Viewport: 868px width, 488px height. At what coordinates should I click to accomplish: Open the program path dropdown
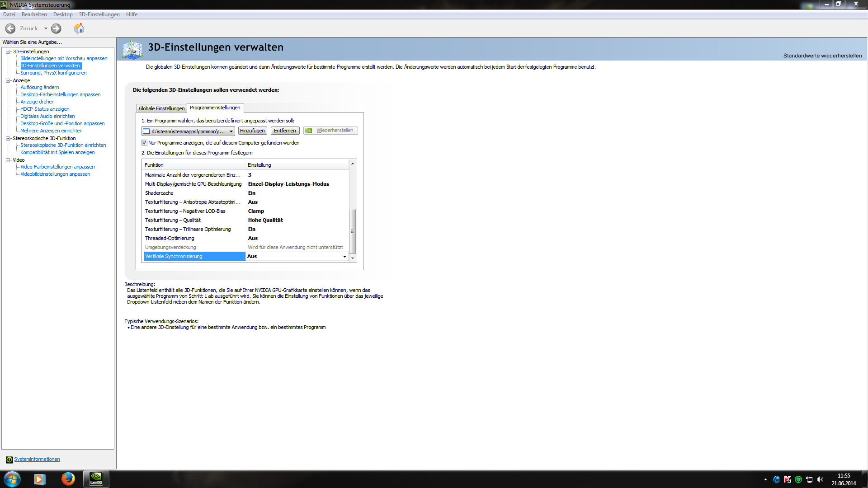[231, 131]
